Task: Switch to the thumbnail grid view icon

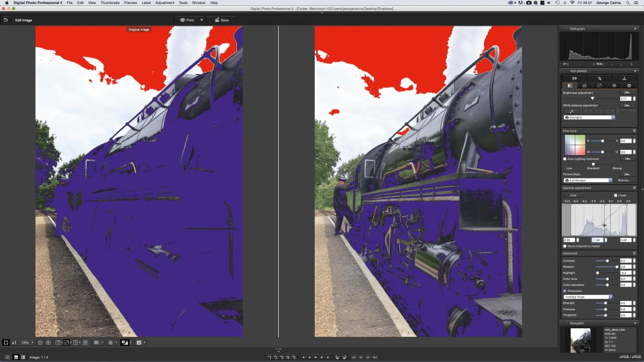Action: coord(7,357)
